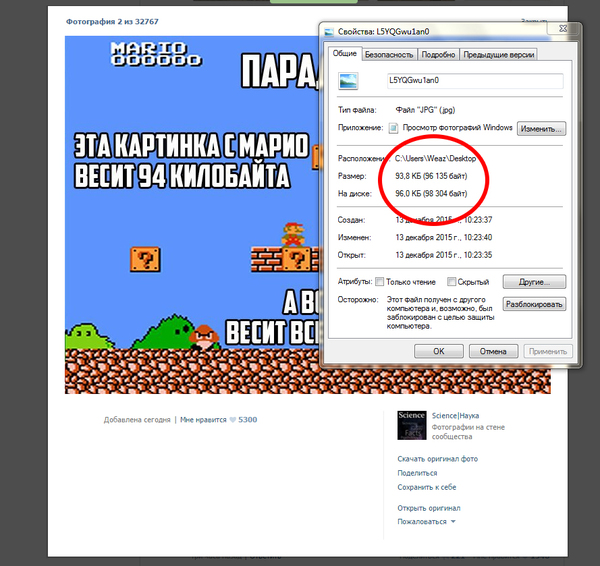Image resolution: width=600 pixels, height=566 pixels.
Task: Confirm the dialog with the OK button
Action: click(438, 351)
